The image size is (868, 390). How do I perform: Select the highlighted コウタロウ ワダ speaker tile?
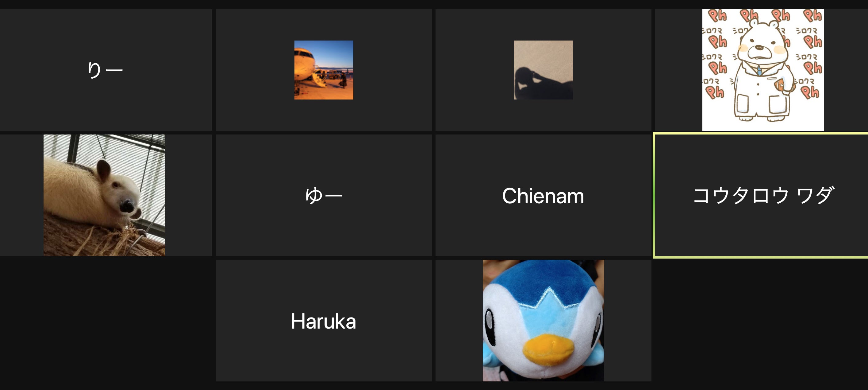(x=762, y=195)
